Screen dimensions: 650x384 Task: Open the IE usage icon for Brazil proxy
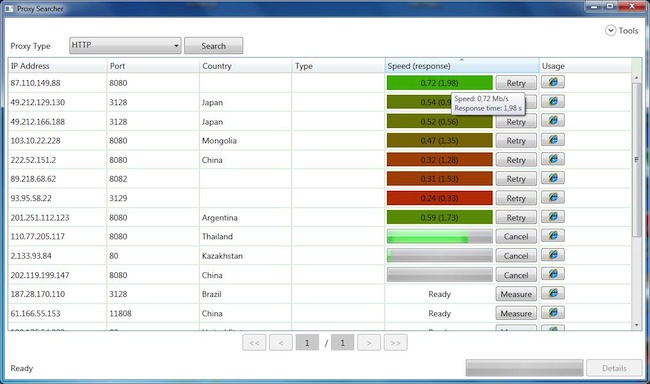coord(553,294)
